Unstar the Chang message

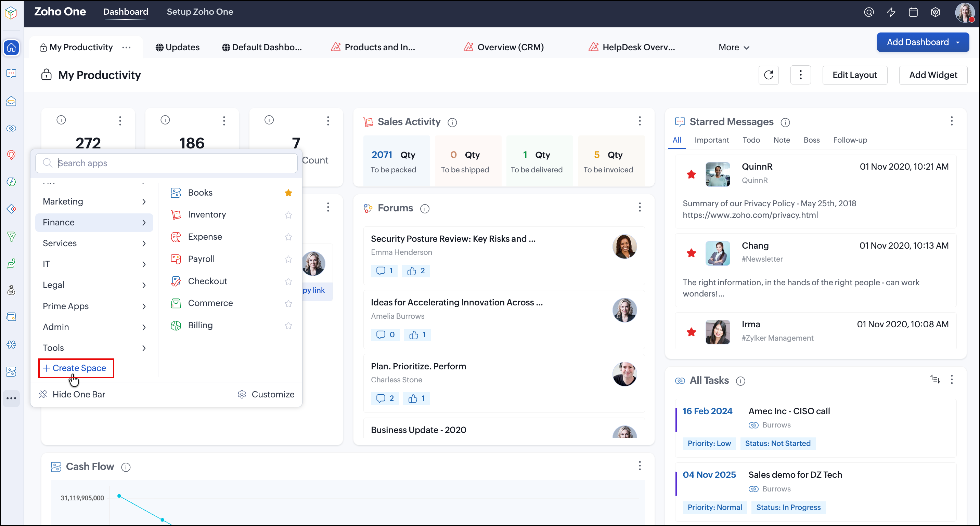coord(691,253)
